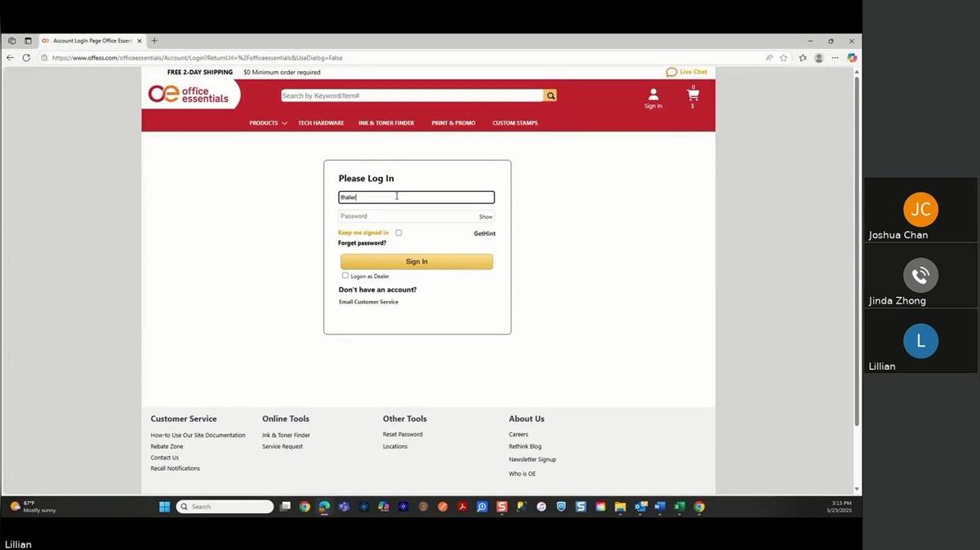Click the Sign In person icon
Image resolution: width=980 pixels, height=550 pixels.
click(x=653, y=95)
